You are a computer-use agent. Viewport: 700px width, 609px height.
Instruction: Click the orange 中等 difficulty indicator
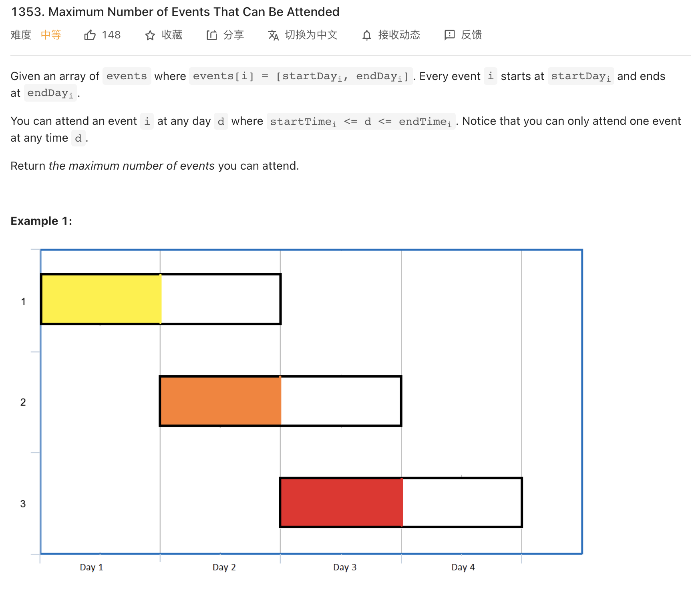pyautogui.click(x=51, y=35)
